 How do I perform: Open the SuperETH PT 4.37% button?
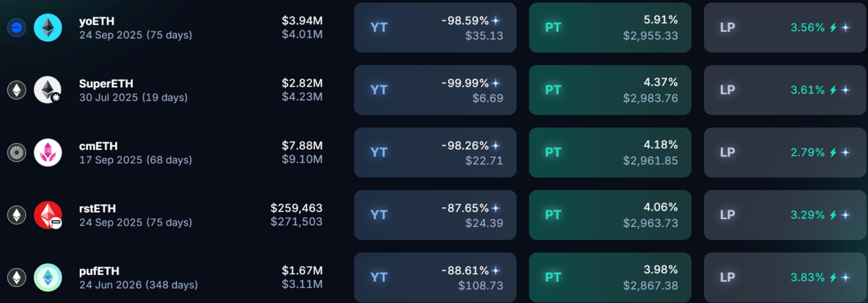point(610,90)
